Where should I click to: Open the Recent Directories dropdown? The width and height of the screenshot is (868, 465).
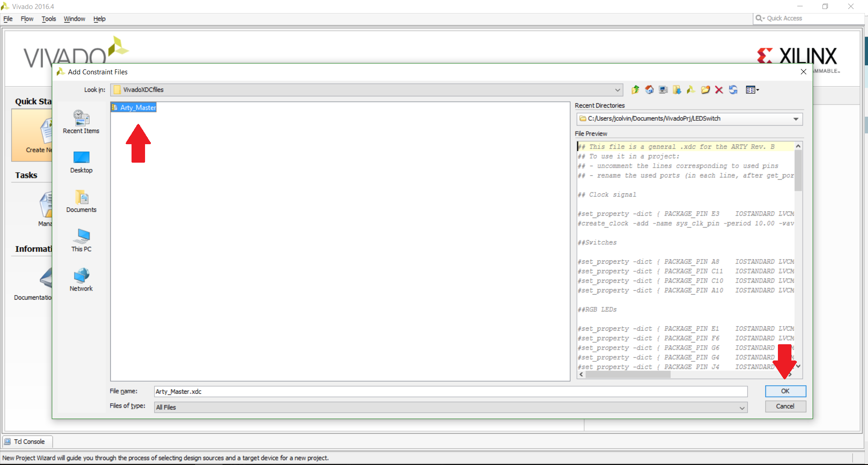796,119
